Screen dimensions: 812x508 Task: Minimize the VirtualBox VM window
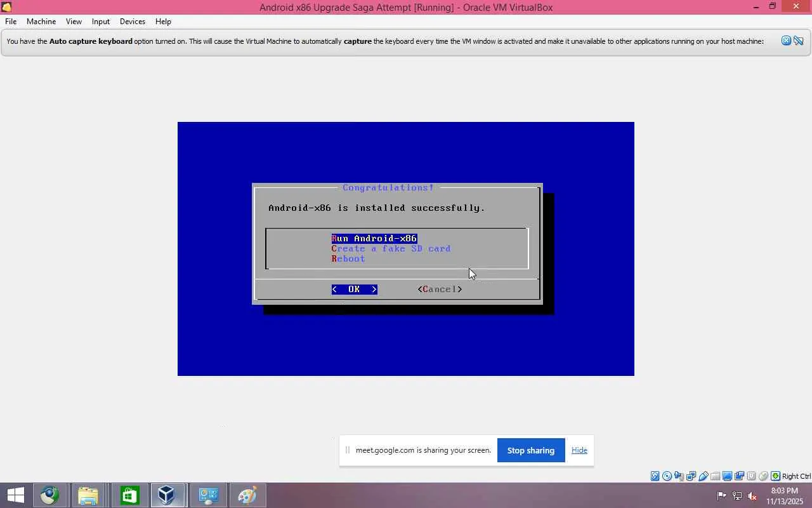pos(756,7)
